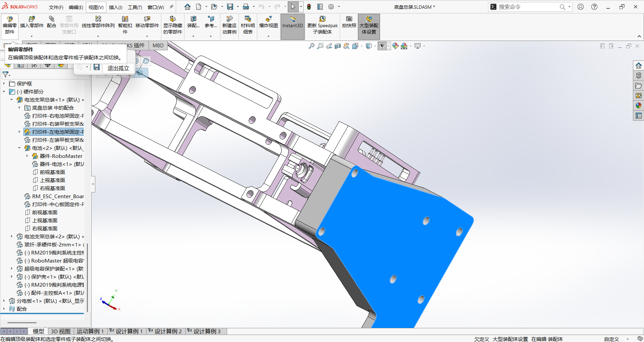Expand 底盘总装 中的配合 node
Image resolution: width=644 pixels, height=342 pixels.
[19, 108]
